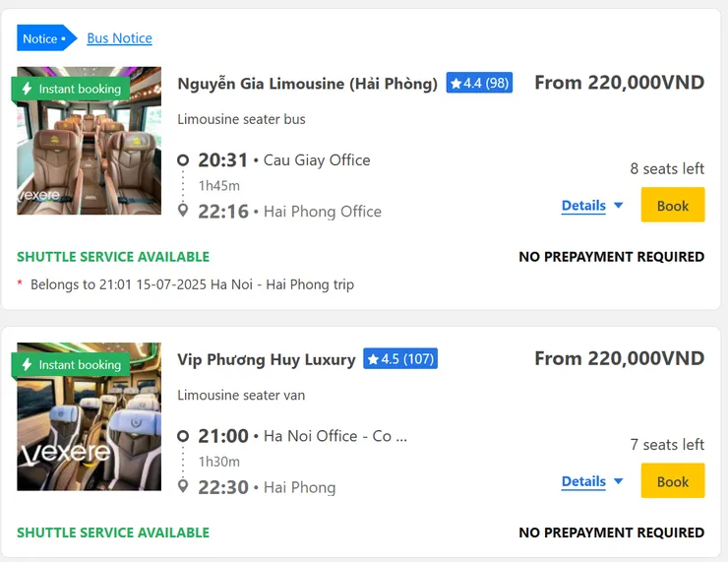
Task: Click Instant booking badge on Nguyễn Gia
Action: 72,89
